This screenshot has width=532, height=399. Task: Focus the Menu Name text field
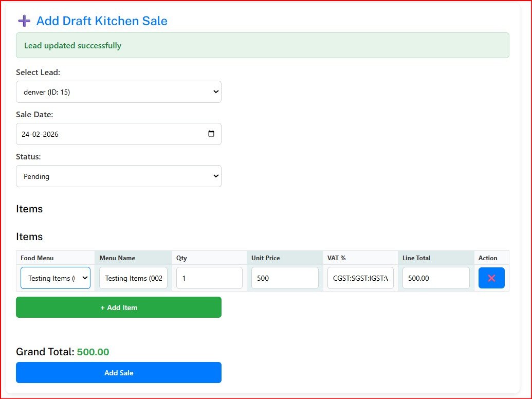pyautogui.click(x=133, y=278)
